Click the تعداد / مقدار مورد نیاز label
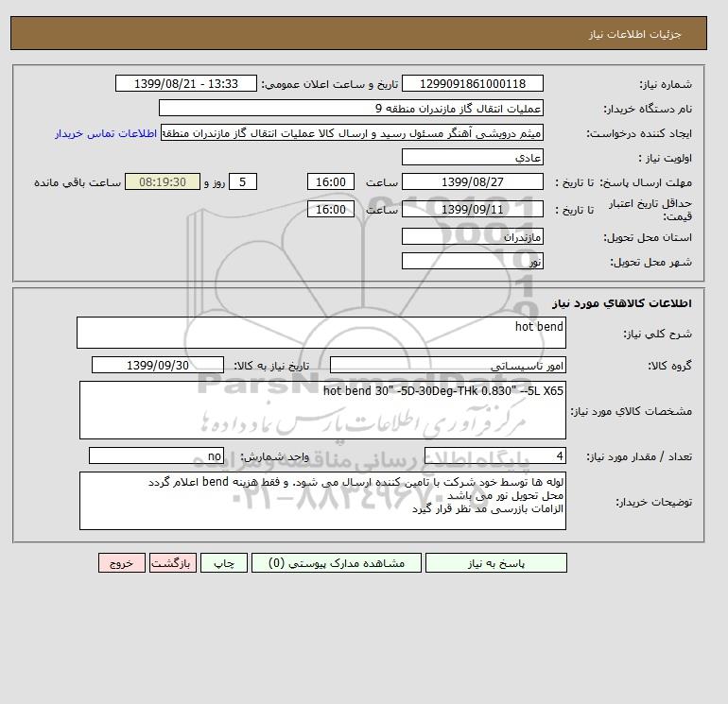 coord(639,456)
